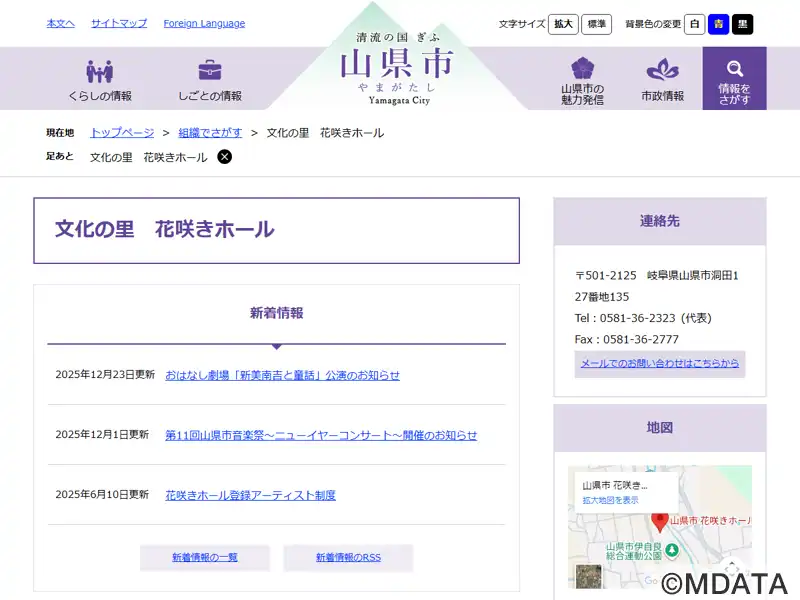Open the くらしの情報 family icon
The height and width of the screenshot is (600, 800).
tap(99, 72)
